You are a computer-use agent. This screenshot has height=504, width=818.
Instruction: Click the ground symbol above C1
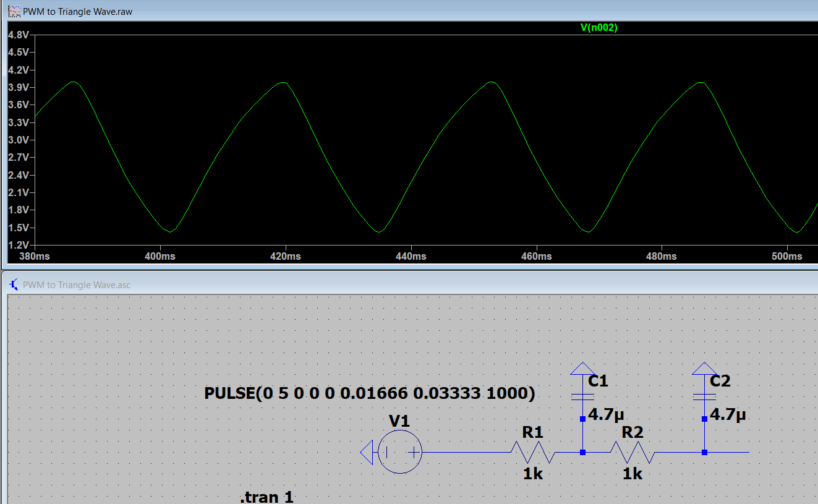click(x=582, y=369)
